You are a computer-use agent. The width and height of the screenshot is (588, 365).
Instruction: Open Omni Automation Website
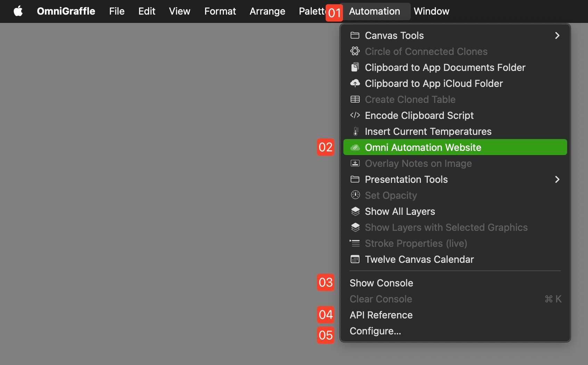tap(455, 147)
